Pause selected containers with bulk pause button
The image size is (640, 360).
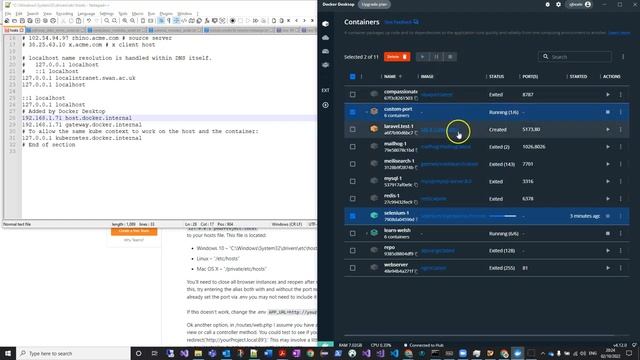click(436, 57)
